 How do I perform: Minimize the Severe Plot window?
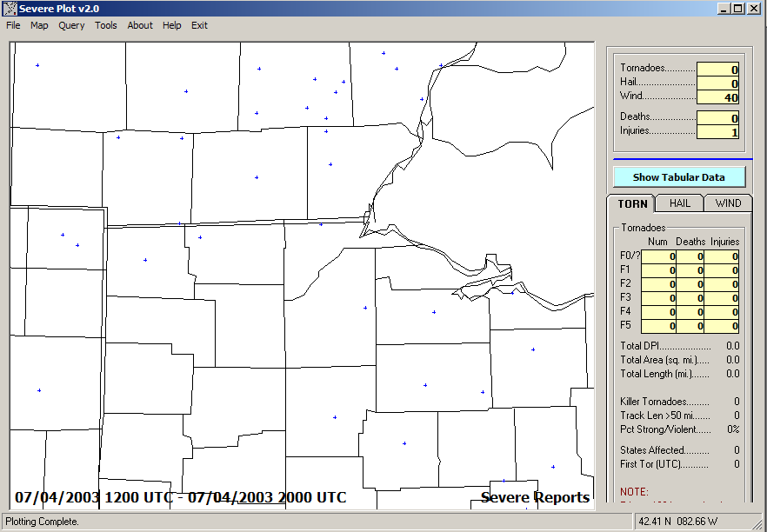coord(724,9)
